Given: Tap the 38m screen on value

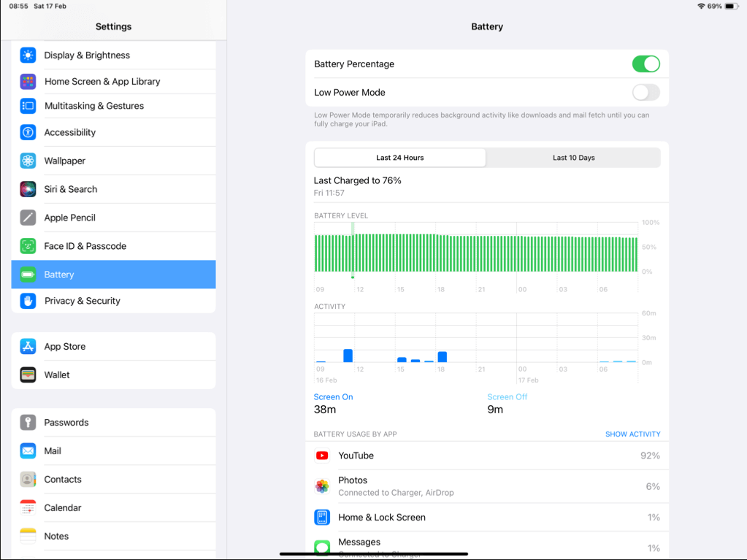Looking at the screenshot, I should pos(325,410).
